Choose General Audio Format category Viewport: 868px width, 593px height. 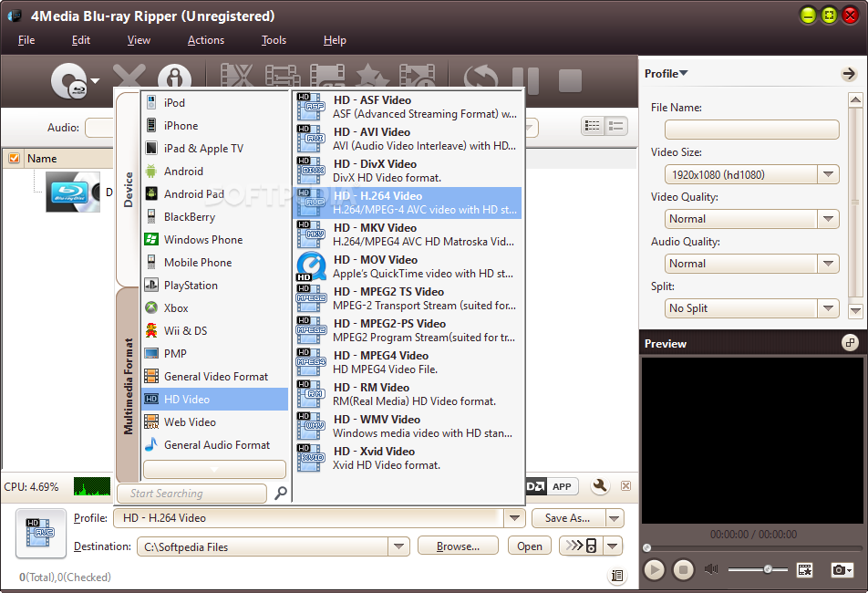pos(215,444)
